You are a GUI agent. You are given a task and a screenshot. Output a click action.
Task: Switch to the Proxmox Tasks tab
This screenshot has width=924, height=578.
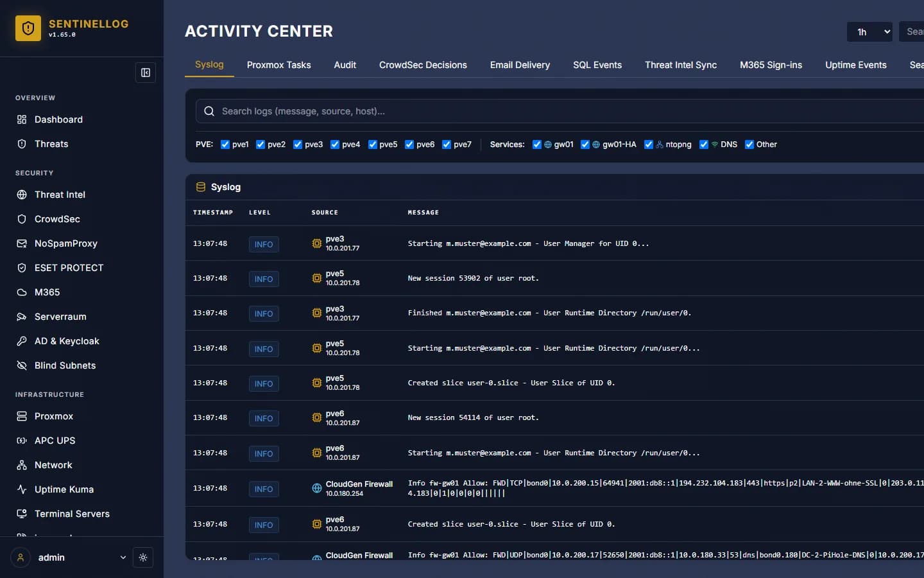pyautogui.click(x=278, y=65)
